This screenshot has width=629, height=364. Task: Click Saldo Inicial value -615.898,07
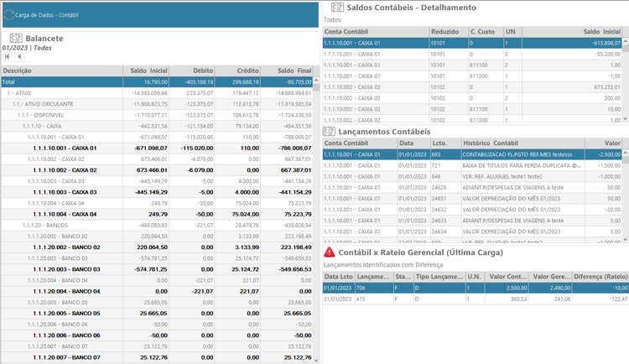(x=606, y=43)
